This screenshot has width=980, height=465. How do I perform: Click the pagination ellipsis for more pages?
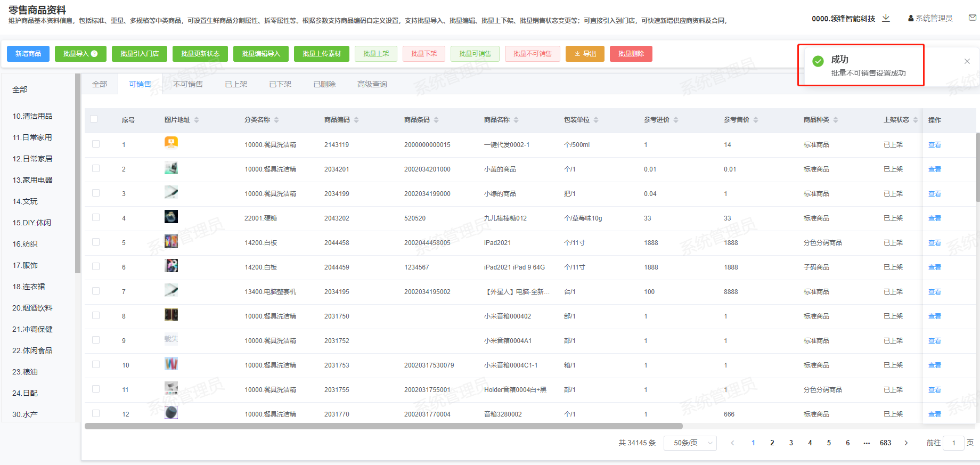click(x=867, y=443)
